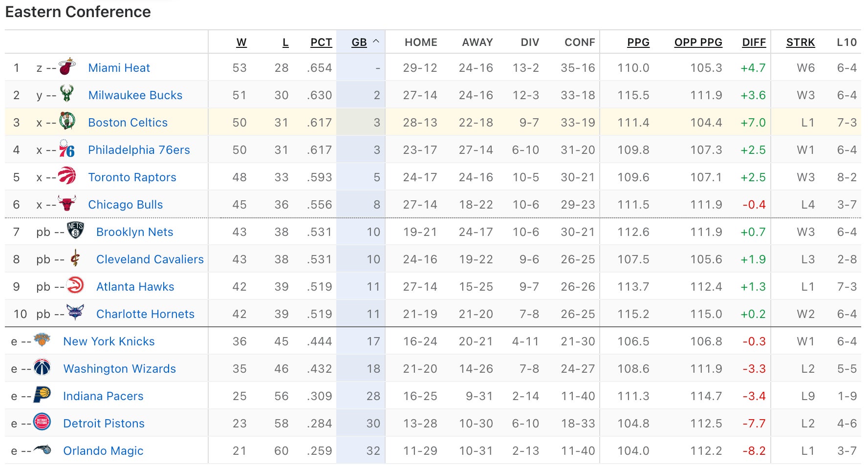Click the Brooklyn Nets shield logo
The height and width of the screenshot is (467, 868).
coord(75,230)
